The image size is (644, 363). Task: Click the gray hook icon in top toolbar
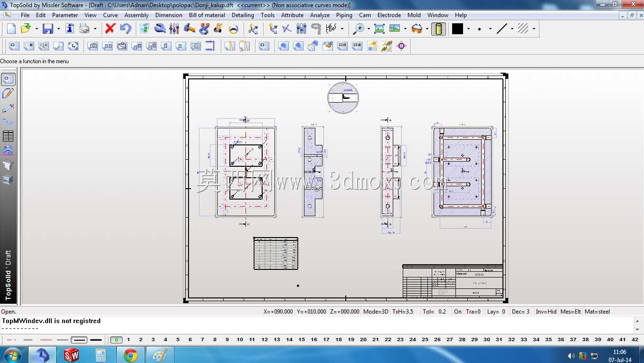(316, 29)
